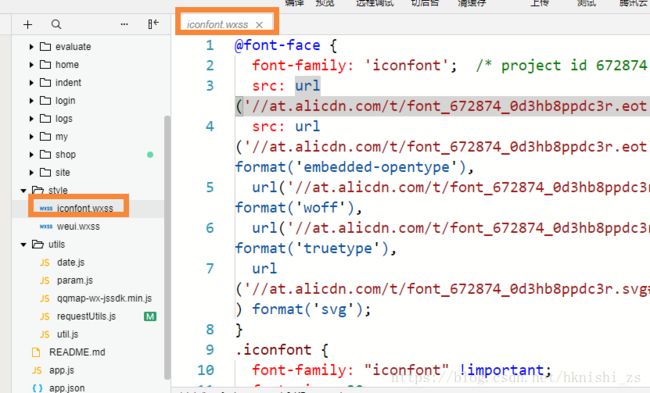Collapse the utils folder arrow
650x393 pixels.
(24, 245)
